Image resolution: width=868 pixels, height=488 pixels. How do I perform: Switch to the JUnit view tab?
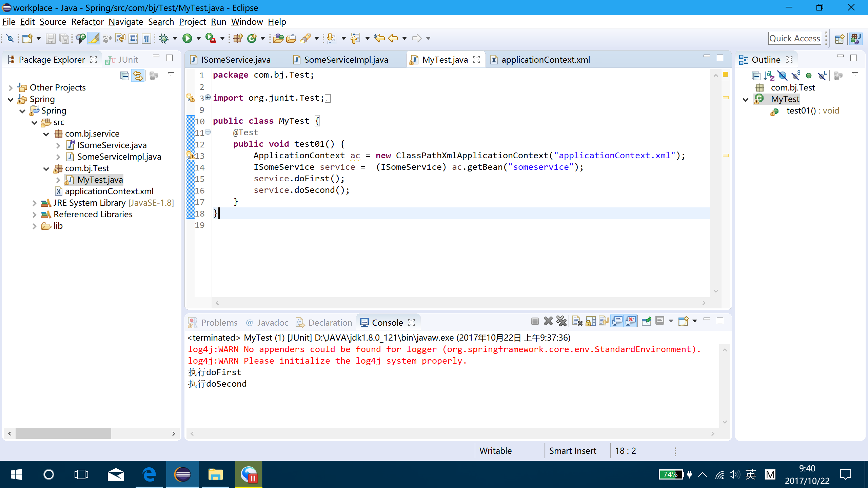tap(122, 60)
